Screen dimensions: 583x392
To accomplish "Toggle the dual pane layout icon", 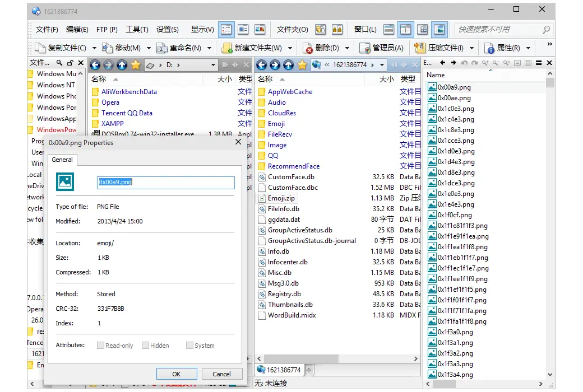I will tap(406, 29).
